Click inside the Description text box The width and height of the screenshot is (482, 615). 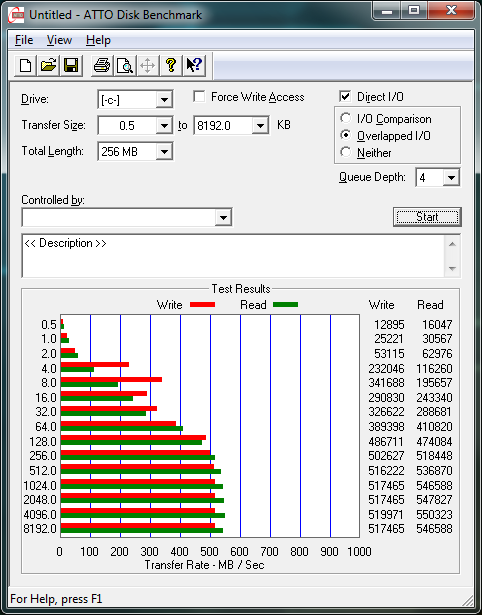(234, 256)
